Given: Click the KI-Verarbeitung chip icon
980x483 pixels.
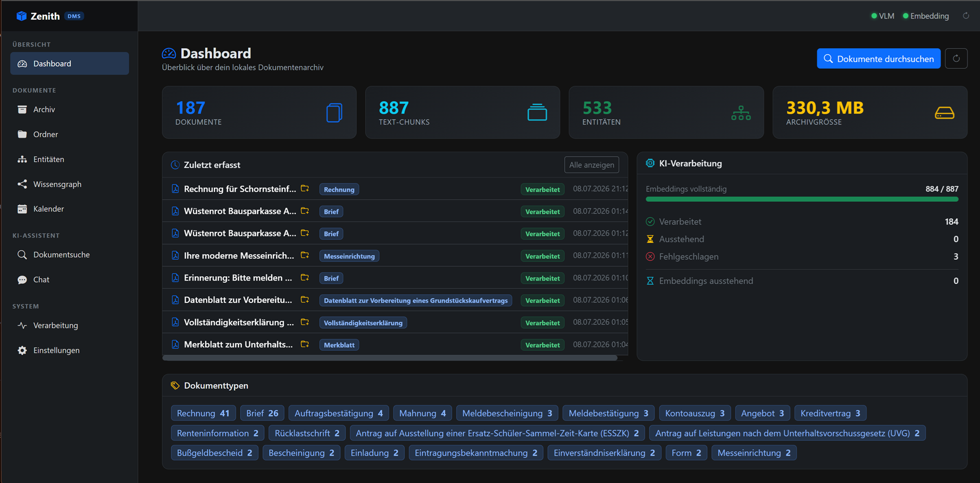Looking at the screenshot, I should click(650, 163).
